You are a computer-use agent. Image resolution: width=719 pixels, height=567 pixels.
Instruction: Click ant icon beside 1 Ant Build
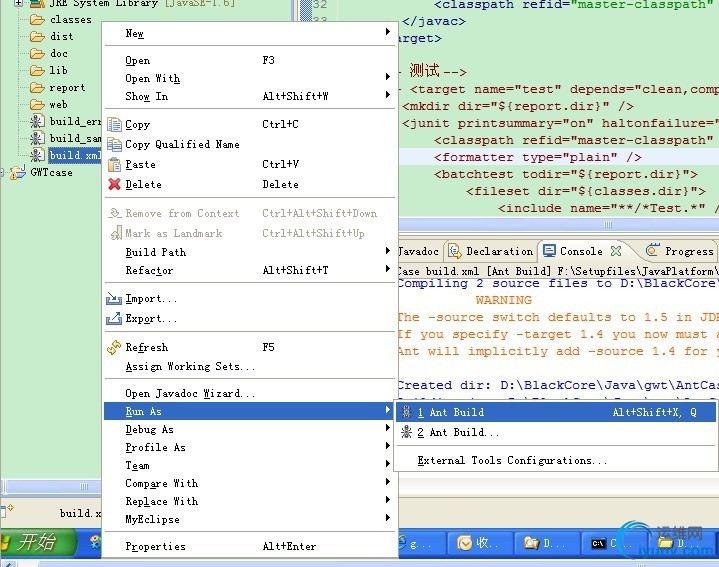406,412
